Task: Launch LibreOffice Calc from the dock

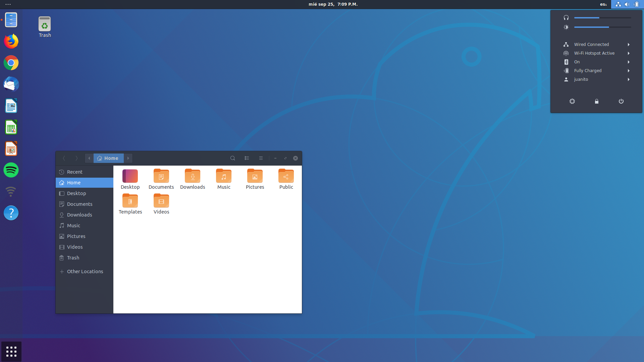Action: click(x=11, y=127)
